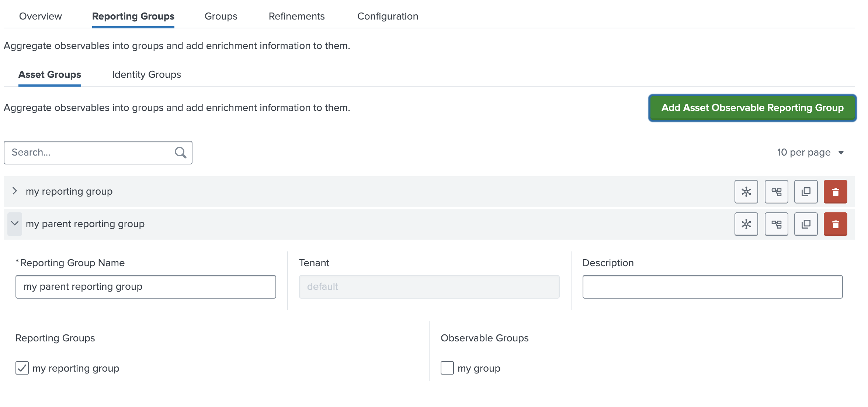Duplicate my reporting group using the copy icon
Image resolution: width=868 pixels, height=407 pixels.
tap(806, 191)
